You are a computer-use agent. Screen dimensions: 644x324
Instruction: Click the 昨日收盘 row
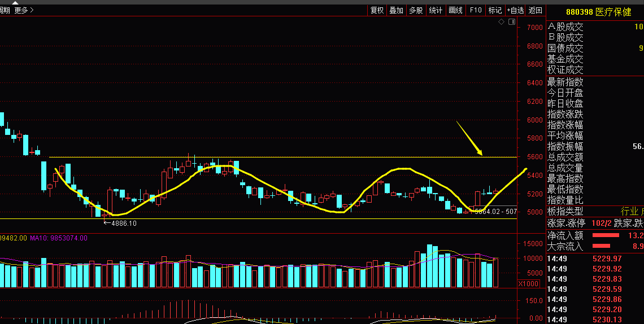click(595, 103)
